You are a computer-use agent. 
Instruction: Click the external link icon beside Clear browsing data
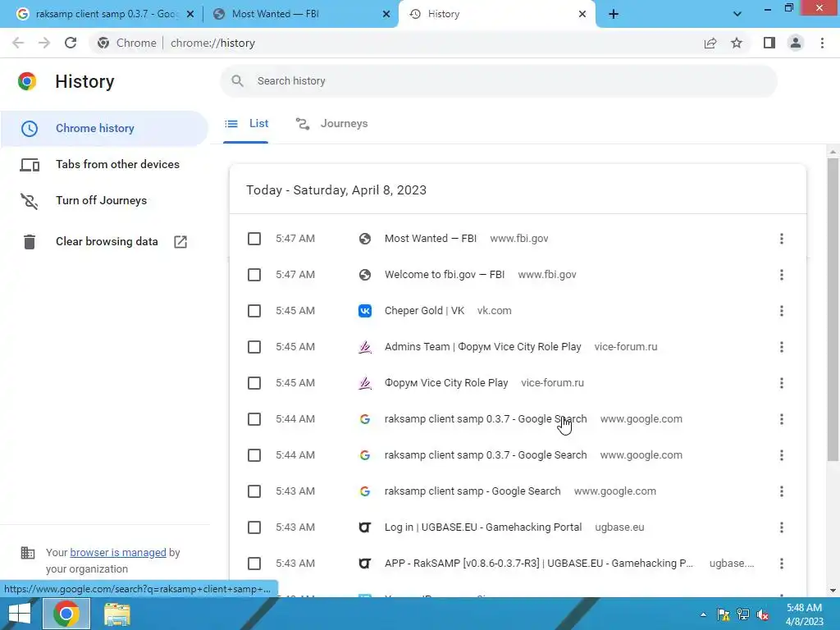[180, 242]
